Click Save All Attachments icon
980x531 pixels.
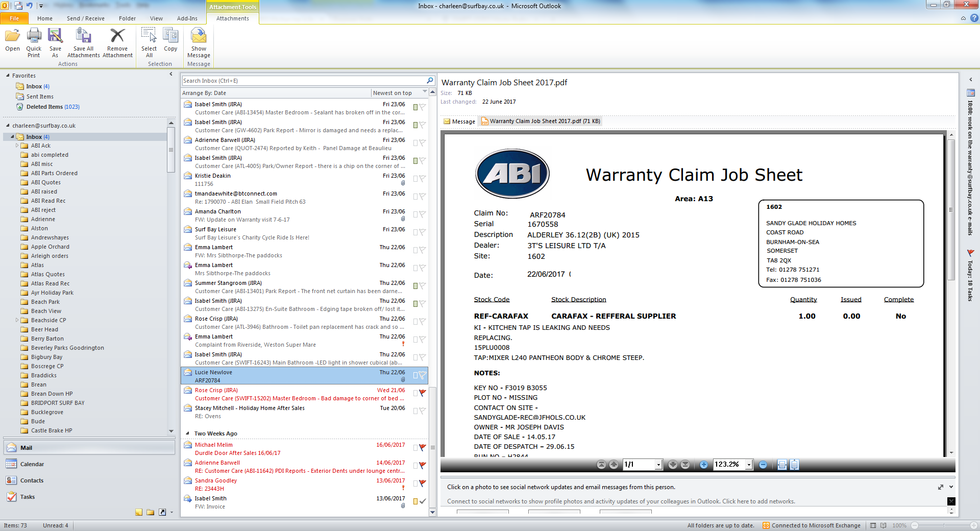[x=83, y=37]
